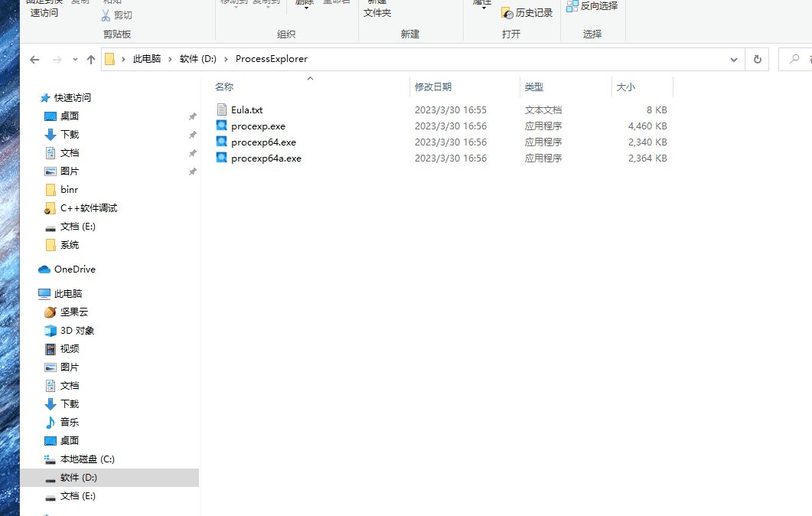This screenshot has width=812, height=516.
Task: Select the procexp64a.exe file
Action: tap(266, 158)
